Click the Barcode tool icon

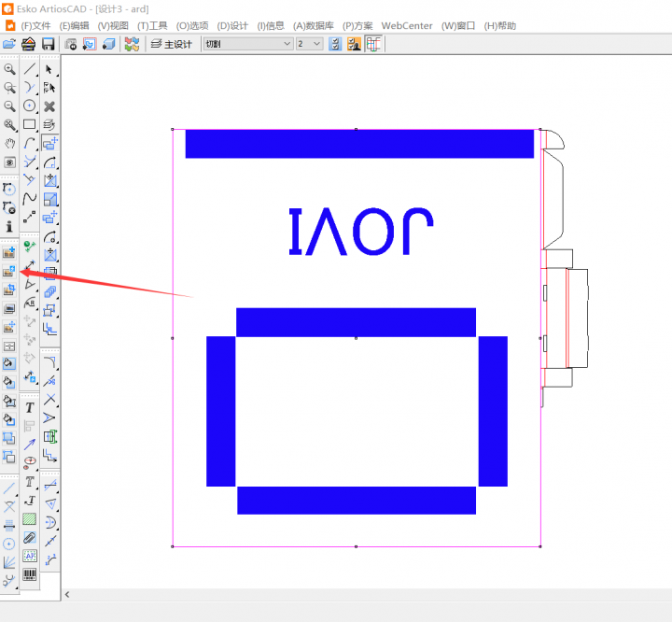click(x=30, y=573)
